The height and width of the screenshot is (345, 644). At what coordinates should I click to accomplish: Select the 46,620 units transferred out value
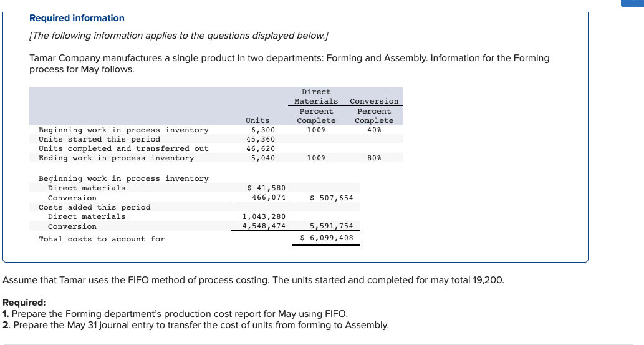(261, 149)
